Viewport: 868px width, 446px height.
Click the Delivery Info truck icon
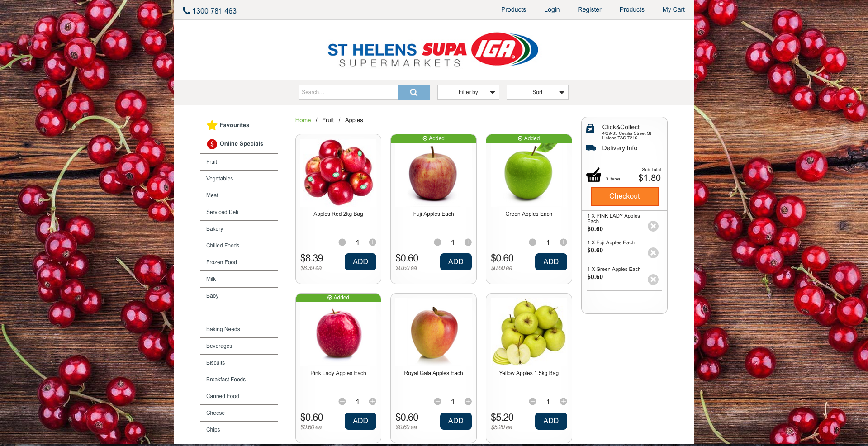[x=591, y=148]
